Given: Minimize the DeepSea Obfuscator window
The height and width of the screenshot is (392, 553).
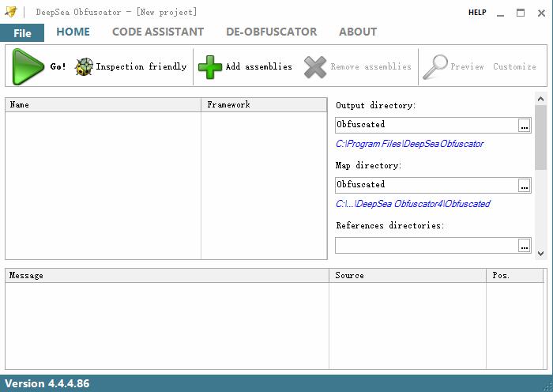Looking at the screenshot, I should click(x=500, y=13).
